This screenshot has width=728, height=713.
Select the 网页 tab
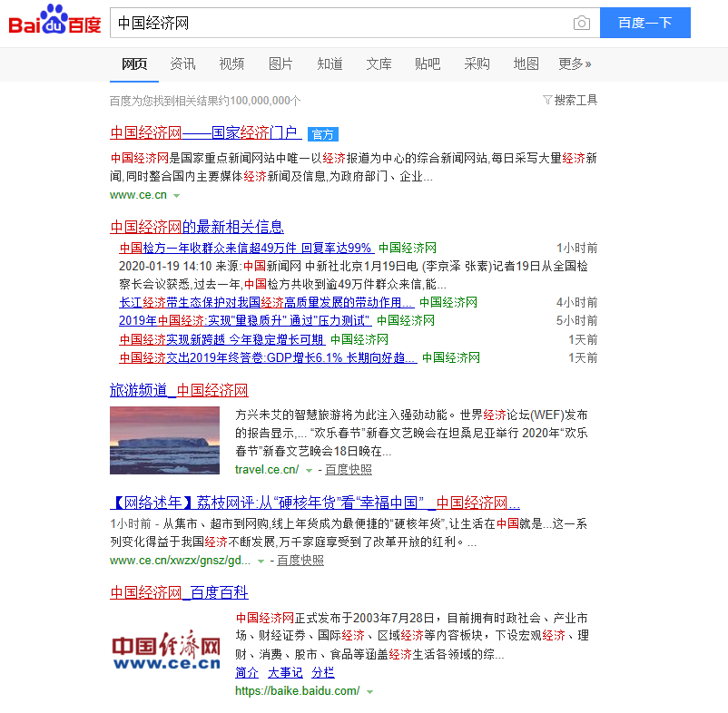[x=134, y=63]
